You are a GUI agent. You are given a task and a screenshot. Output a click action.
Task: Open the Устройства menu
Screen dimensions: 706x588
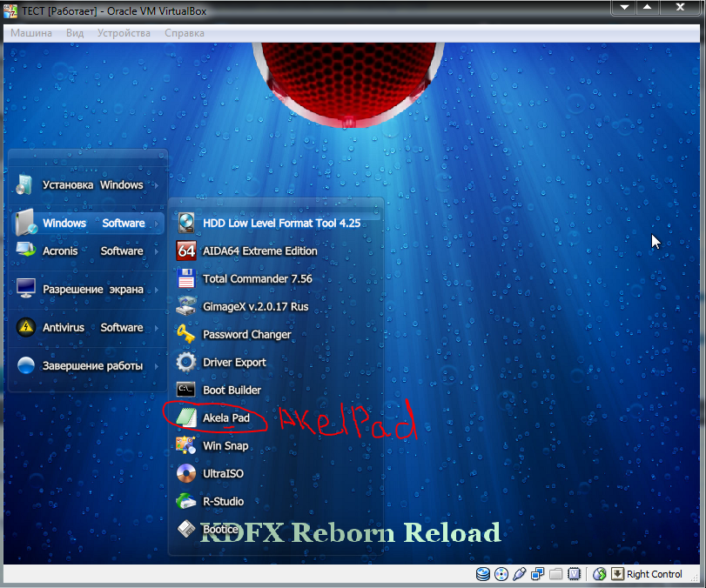tap(124, 33)
